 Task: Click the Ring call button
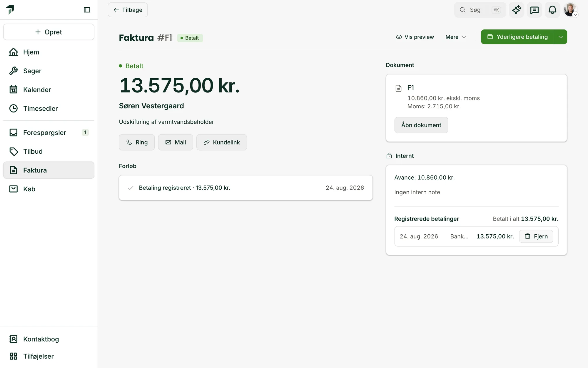[x=137, y=142]
